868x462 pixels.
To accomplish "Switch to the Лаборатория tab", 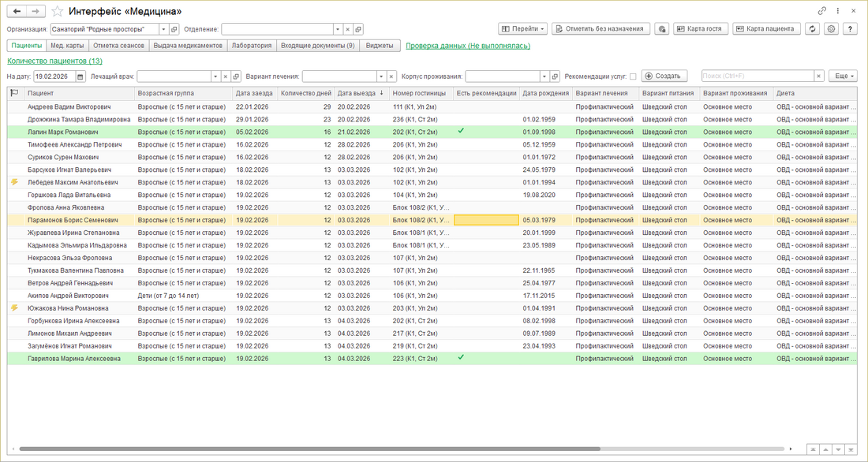I will (251, 46).
